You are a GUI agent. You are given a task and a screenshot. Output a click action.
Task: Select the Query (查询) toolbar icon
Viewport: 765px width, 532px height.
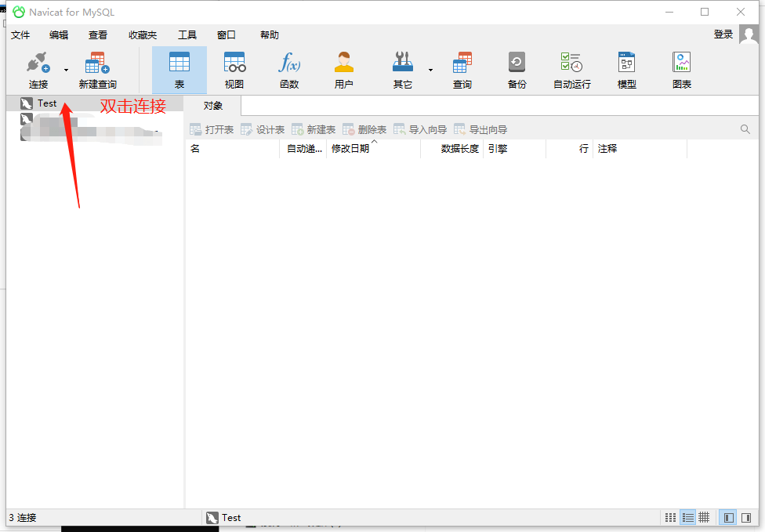(462, 63)
